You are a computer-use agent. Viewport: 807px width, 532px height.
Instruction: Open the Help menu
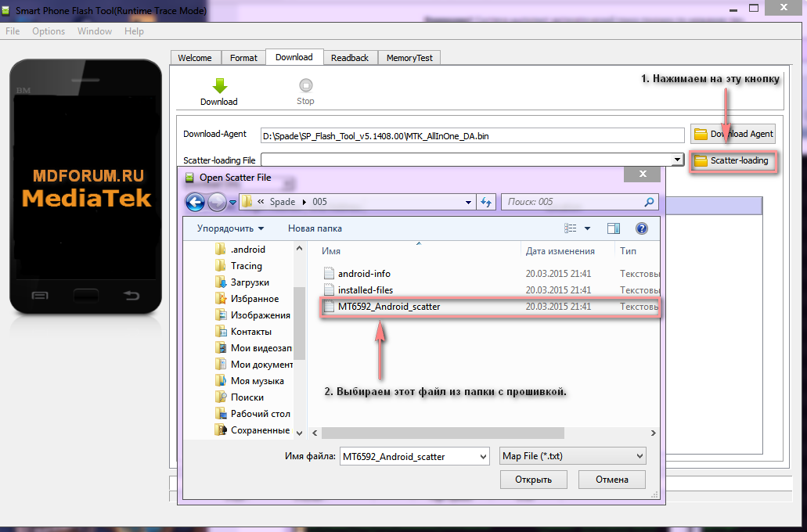(134, 31)
